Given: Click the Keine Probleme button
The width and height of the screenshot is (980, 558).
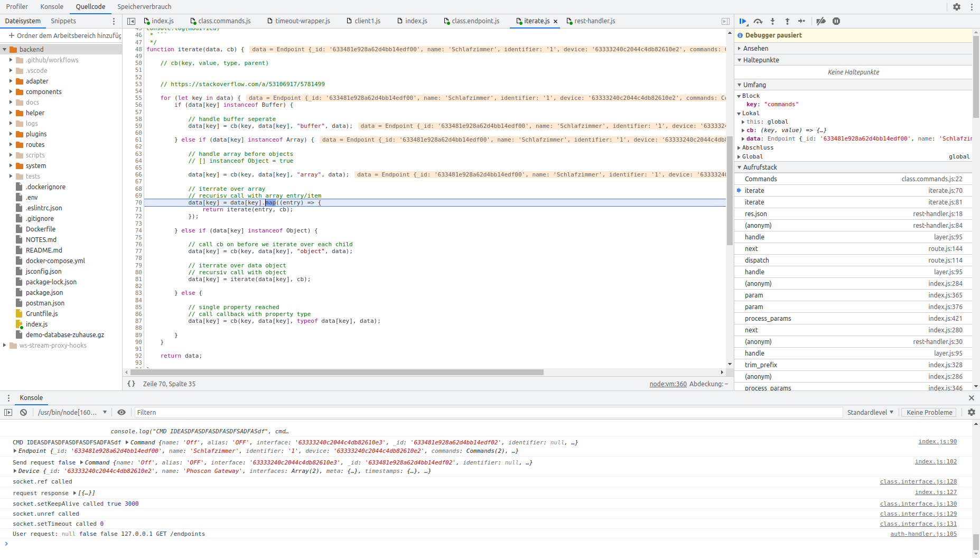Looking at the screenshot, I should [x=928, y=412].
